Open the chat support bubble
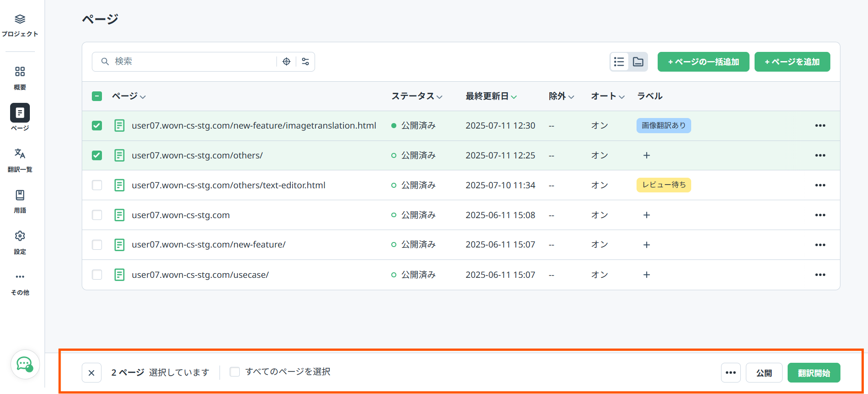This screenshot has width=868, height=394. click(25, 365)
